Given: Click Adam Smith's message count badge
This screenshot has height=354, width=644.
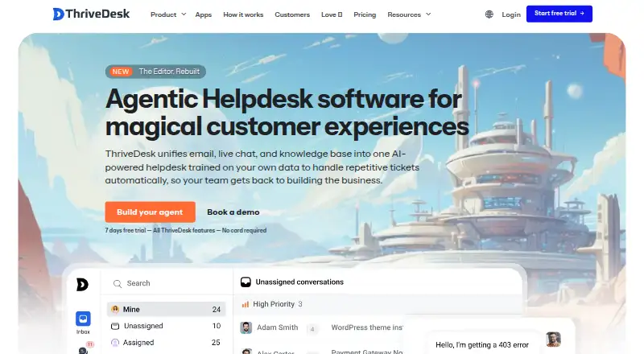Looking at the screenshot, I should tap(312, 328).
